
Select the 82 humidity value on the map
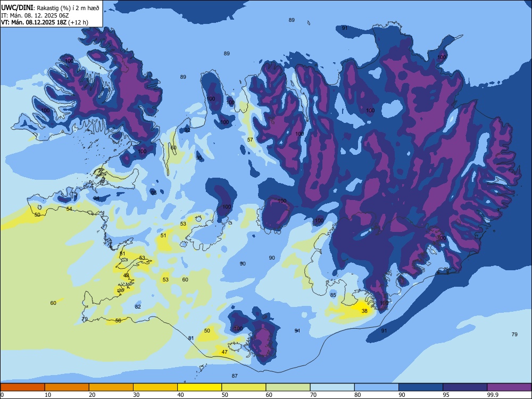(x=138, y=306)
